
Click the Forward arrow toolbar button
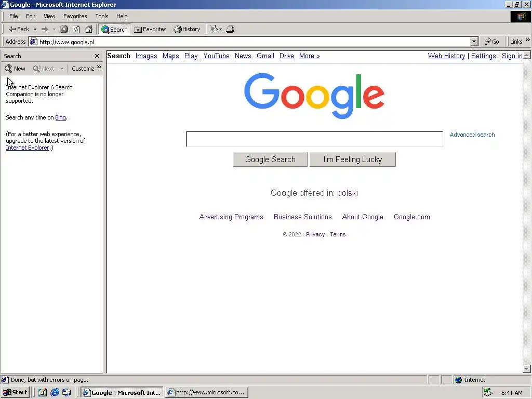pyautogui.click(x=45, y=29)
